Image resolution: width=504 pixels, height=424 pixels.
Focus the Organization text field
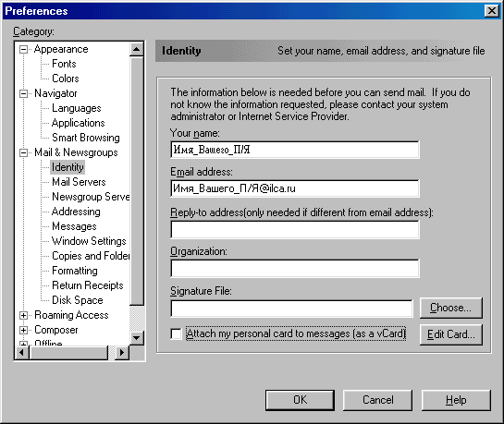pyautogui.click(x=295, y=268)
